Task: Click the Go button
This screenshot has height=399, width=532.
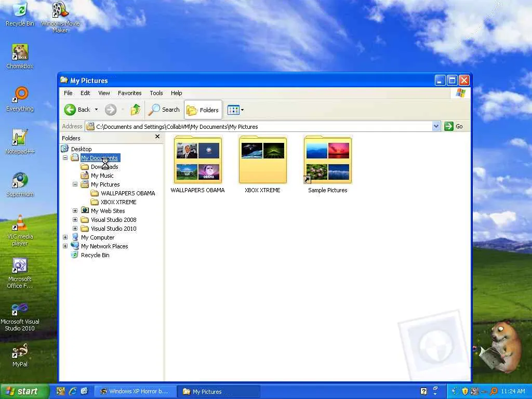Action: coord(454,127)
